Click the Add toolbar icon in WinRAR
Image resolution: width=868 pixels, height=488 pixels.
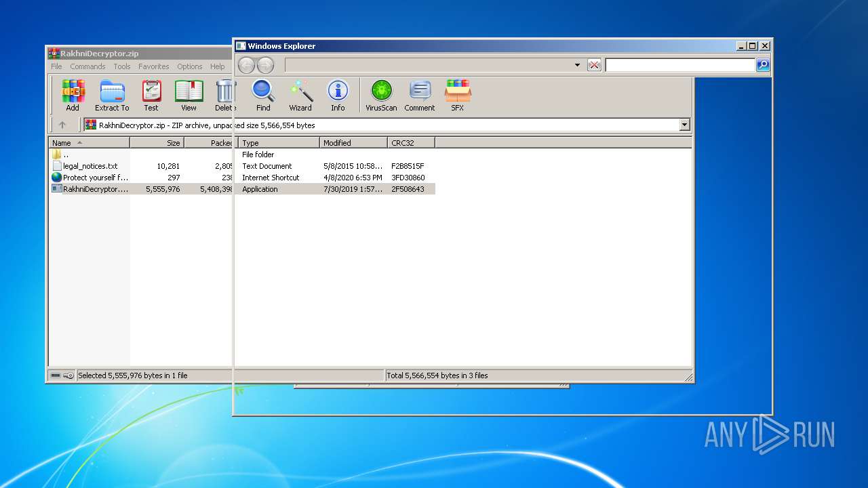[73, 95]
